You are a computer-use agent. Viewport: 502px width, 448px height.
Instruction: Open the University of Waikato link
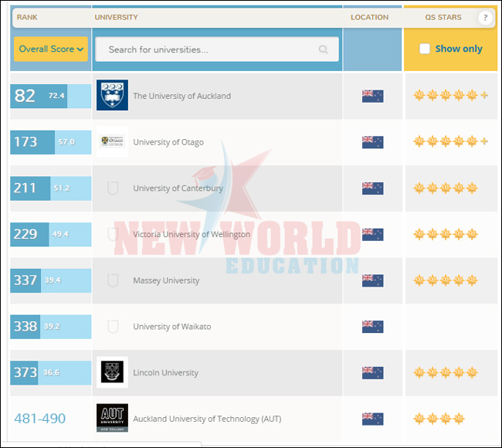pos(172,327)
